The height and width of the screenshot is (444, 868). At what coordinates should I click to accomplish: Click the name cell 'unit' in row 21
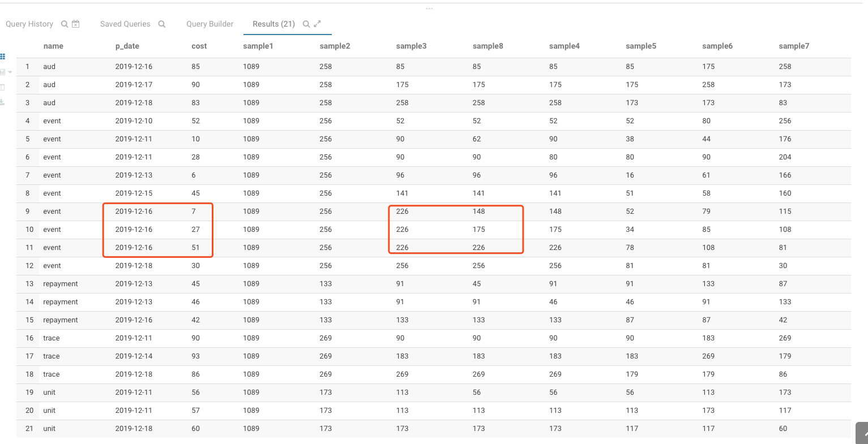click(49, 428)
